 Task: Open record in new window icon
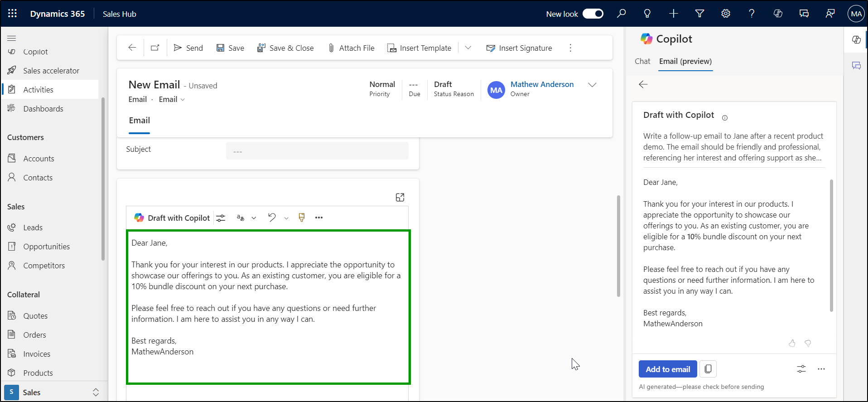(155, 48)
